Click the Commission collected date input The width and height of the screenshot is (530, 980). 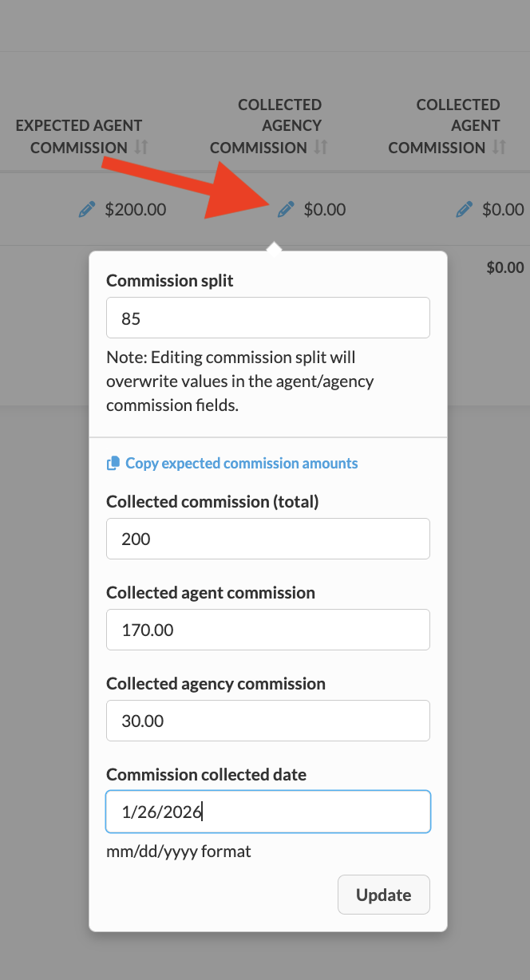(x=267, y=812)
